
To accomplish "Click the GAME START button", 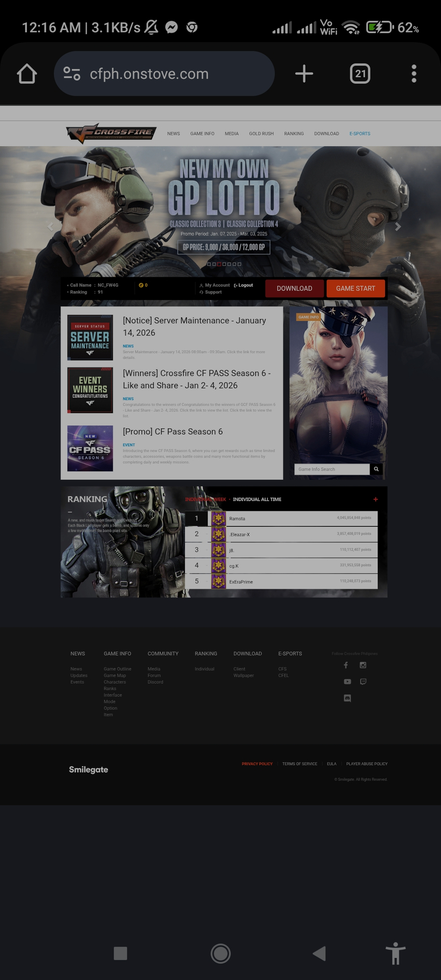I will pyautogui.click(x=355, y=288).
